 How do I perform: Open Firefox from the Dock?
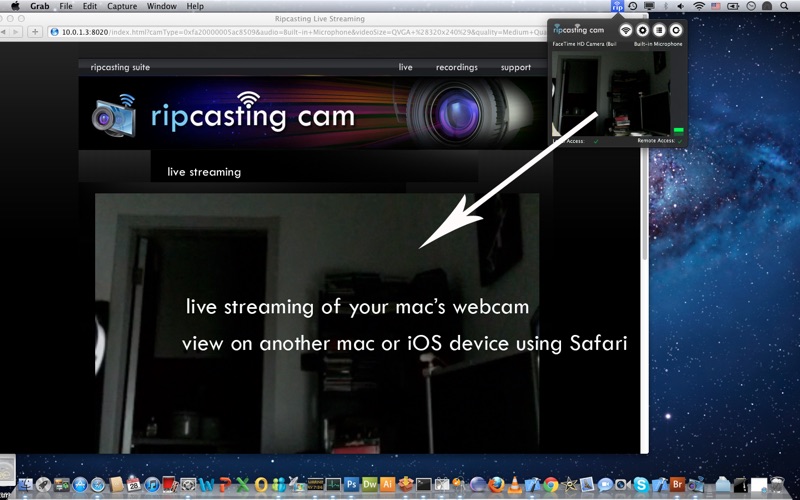coord(496,484)
